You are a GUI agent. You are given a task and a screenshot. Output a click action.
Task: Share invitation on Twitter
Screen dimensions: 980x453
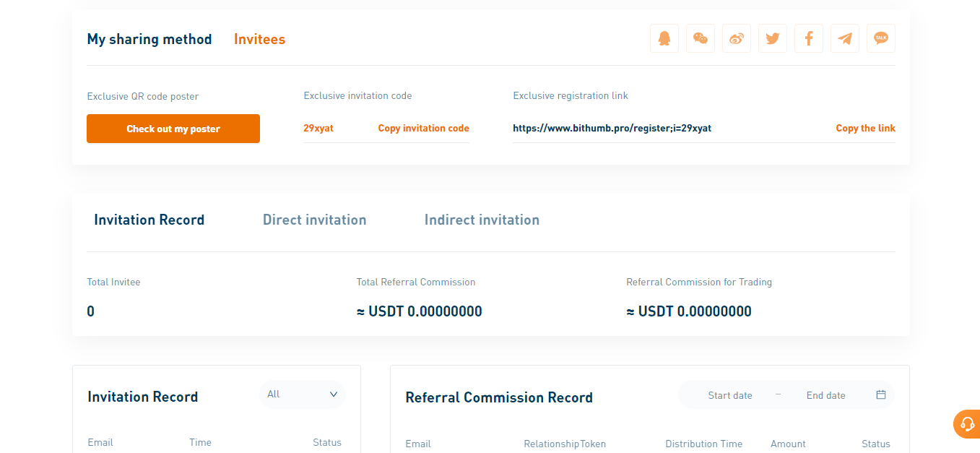click(773, 38)
